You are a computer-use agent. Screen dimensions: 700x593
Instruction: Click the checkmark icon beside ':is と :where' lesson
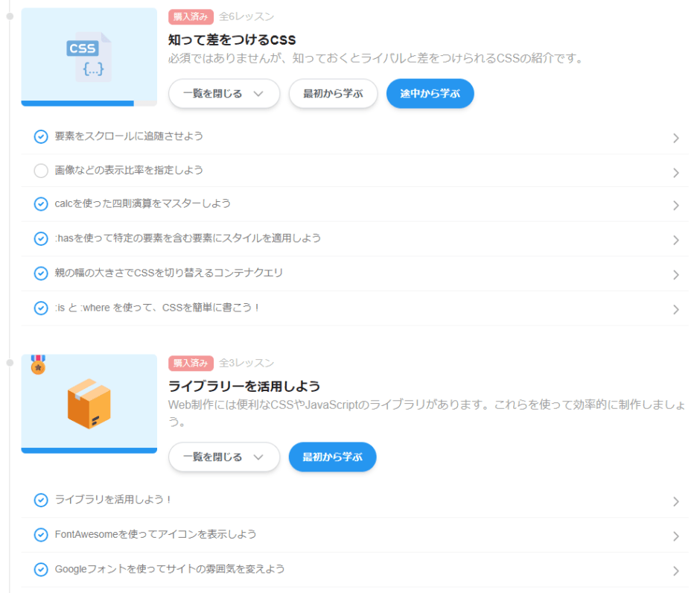(x=41, y=308)
